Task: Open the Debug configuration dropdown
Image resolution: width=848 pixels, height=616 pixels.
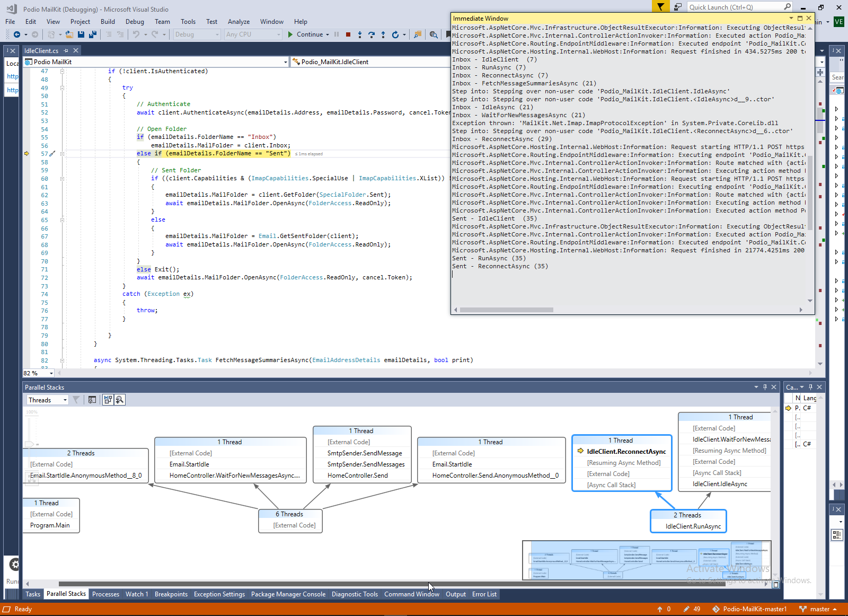Action: tap(197, 34)
